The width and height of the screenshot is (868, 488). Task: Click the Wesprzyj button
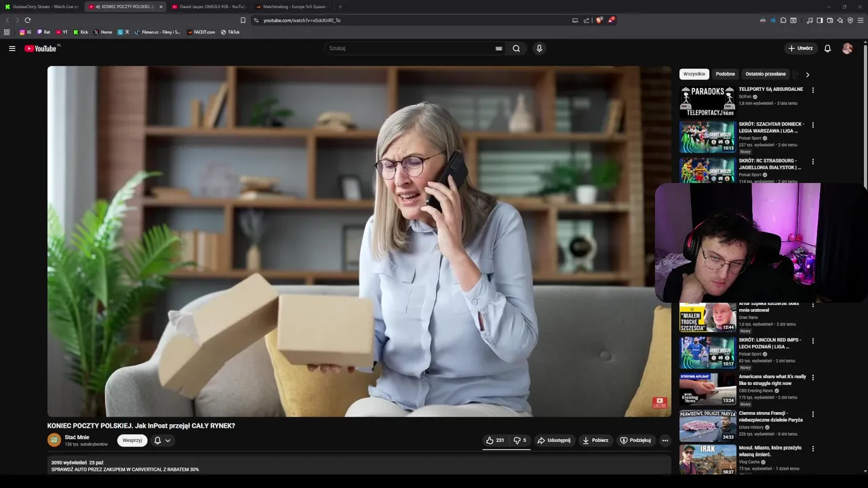pyautogui.click(x=132, y=441)
